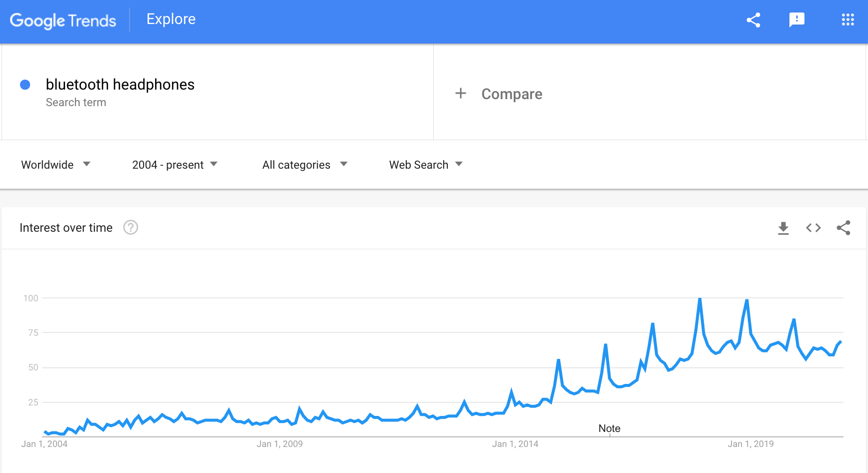Open the 2004 - present time range dropdown
This screenshot has height=473, width=868.
[x=175, y=165]
